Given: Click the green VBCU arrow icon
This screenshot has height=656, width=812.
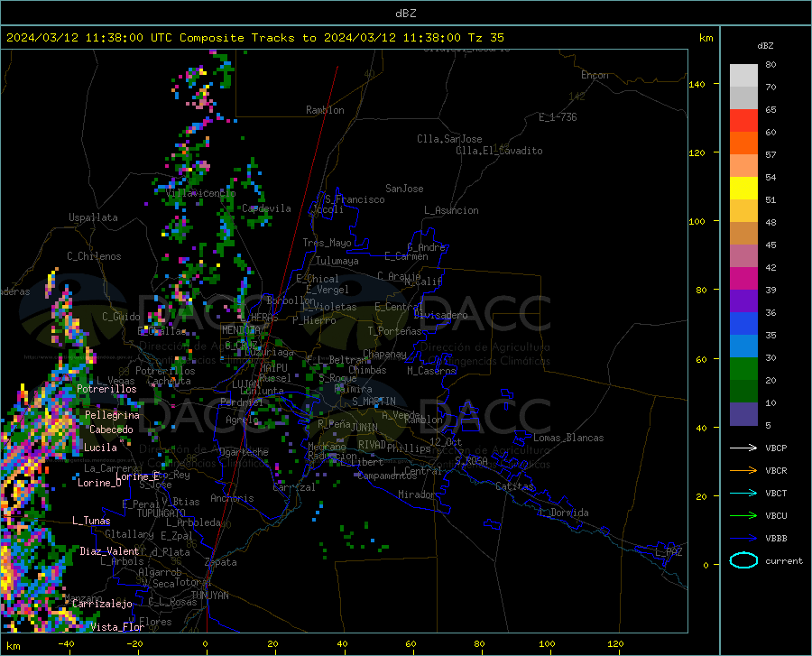Looking at the screenshot, I should point(743,516).
